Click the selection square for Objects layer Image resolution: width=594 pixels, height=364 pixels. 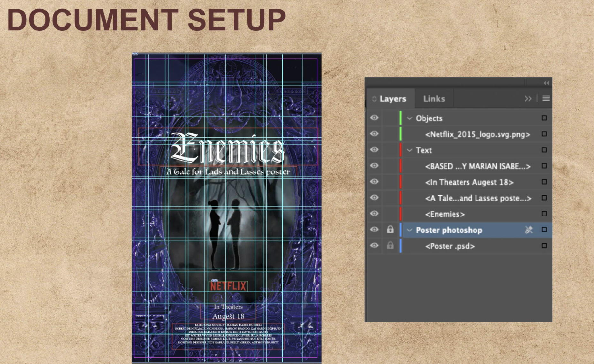(544, 118)
